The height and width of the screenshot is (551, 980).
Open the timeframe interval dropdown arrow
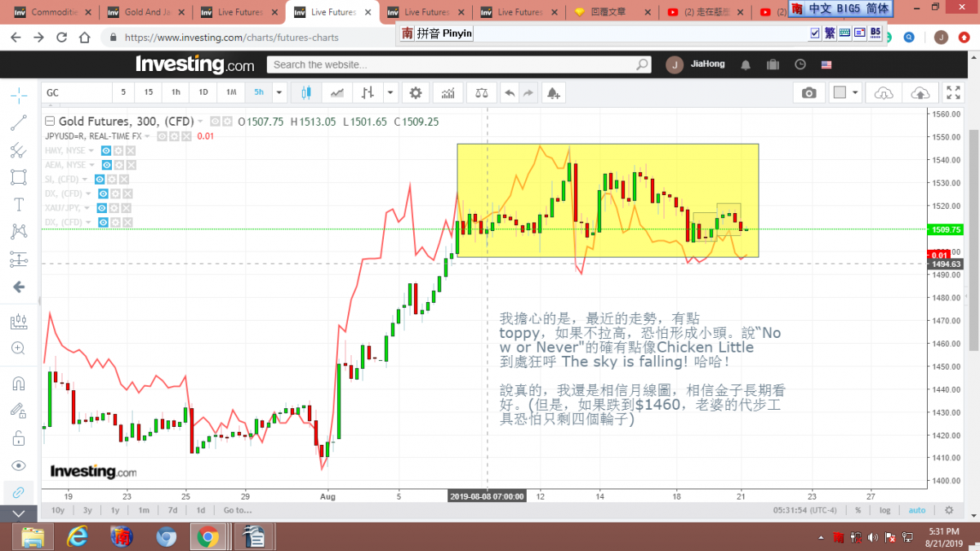pyautogui.click(x=279, y=93)
